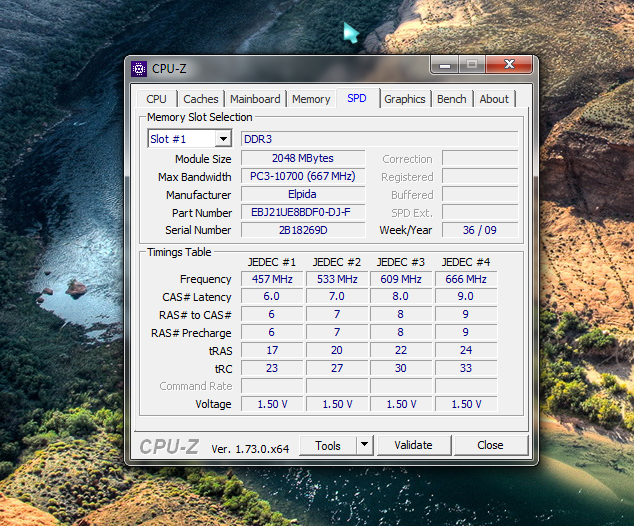Click the 666 MHz frequency cell

[466, 279]
